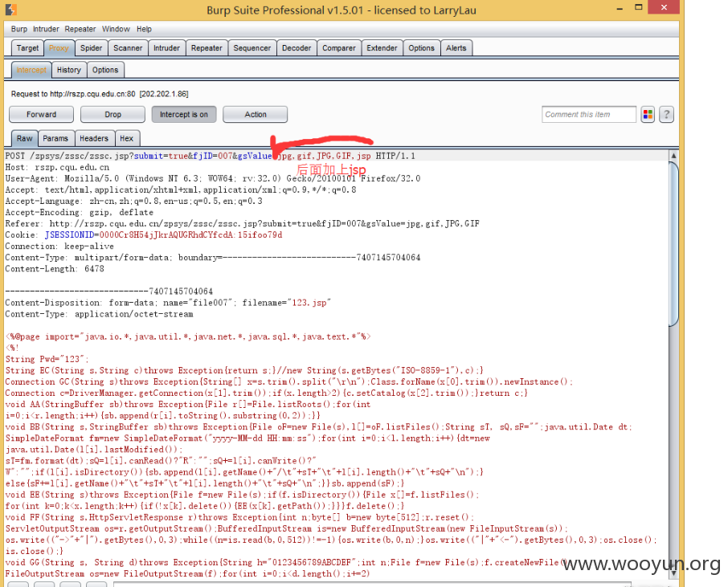Click the Content-Type: application/octet-stream line
This screenshot has width=728, height=587.
coord(99,314)
